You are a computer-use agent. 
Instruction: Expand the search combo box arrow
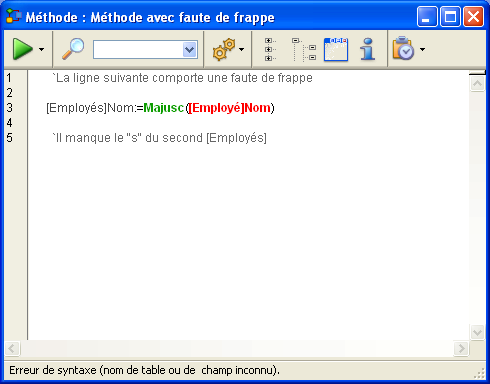[190, 50]
